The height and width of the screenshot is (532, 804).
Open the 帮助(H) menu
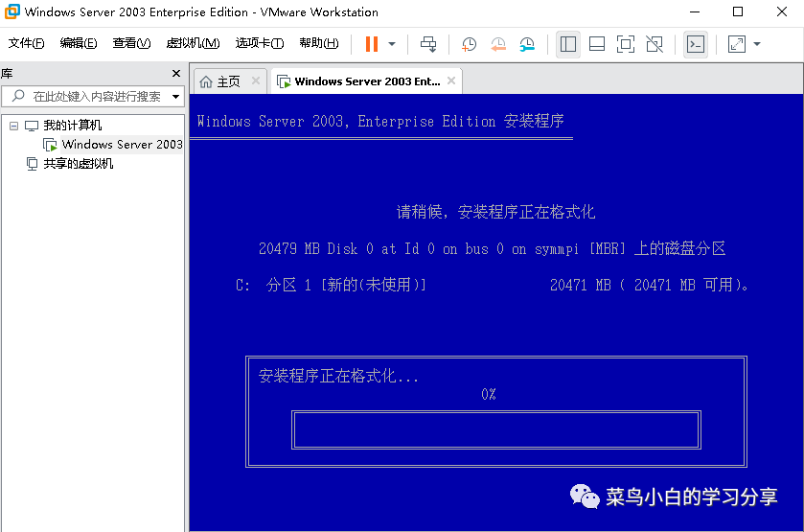(319, 43)
